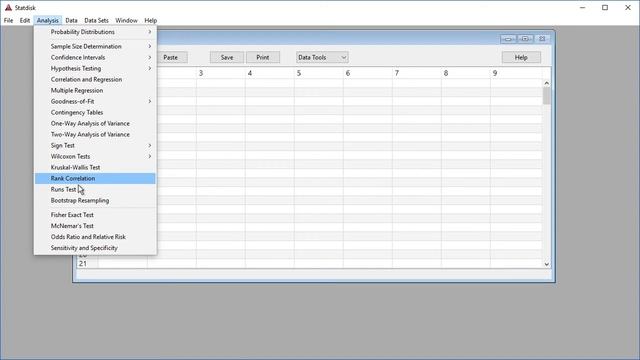Image resolution: width=640 pixels, height=360 pixels.
Task: Select column 5 header
Action: pyautogui.click(x=318, y=73)
